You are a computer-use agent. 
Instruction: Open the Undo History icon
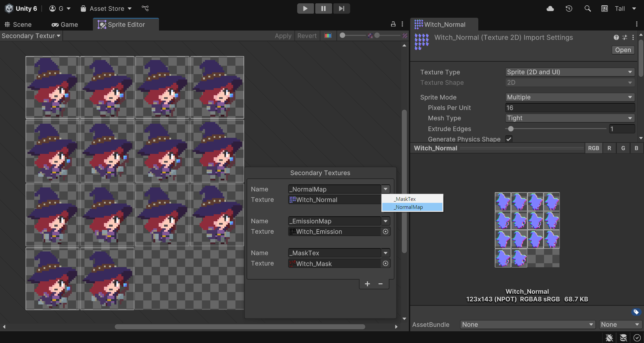point(569,9)
